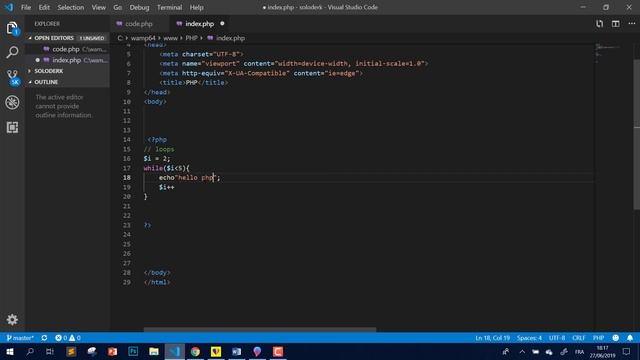
Task: Click the PHP breadcrumb folder
Action: tap(191, 38)
